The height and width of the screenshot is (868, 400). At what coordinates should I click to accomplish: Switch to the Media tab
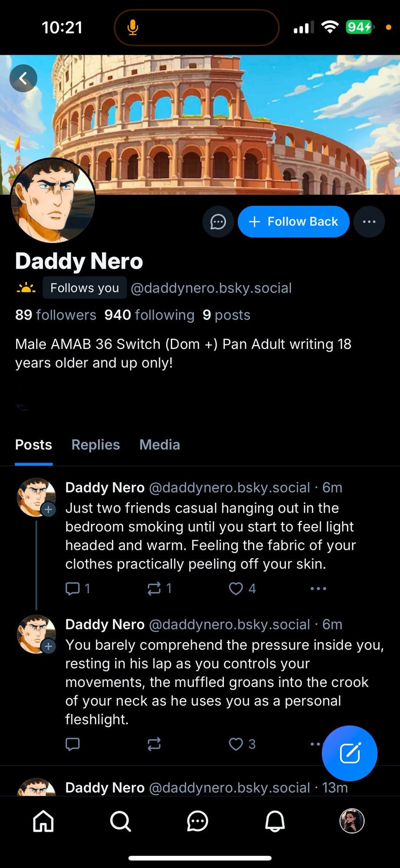click(x=160, y=444)
